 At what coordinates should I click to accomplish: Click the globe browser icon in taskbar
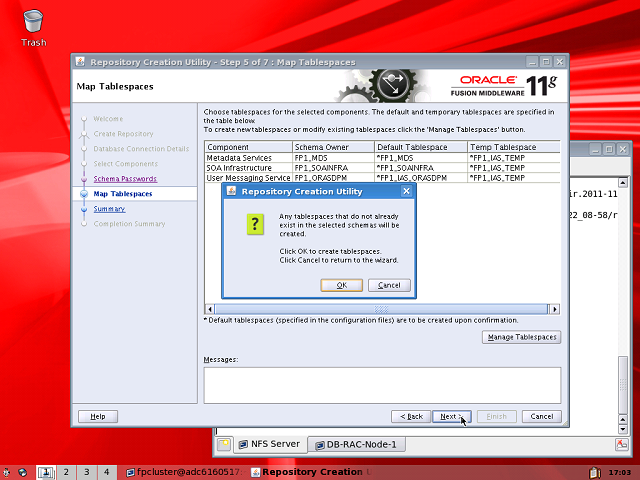[x=23, y=472]
